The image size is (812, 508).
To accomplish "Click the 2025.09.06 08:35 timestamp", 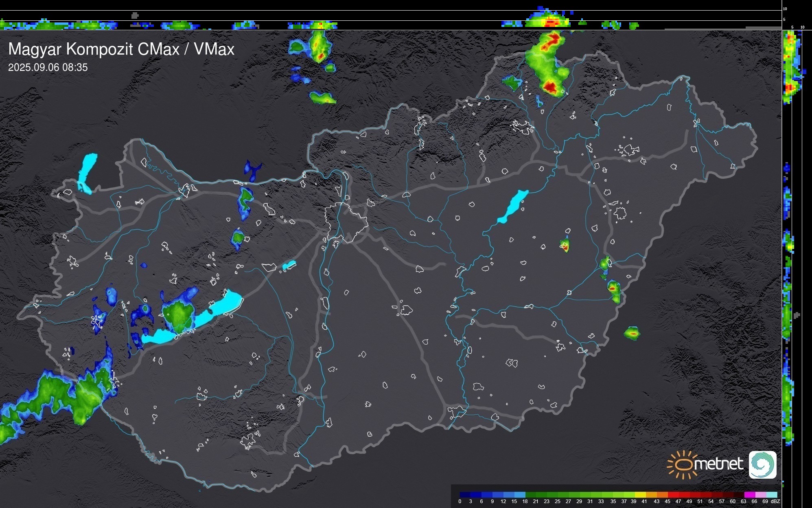I will 48,68.
